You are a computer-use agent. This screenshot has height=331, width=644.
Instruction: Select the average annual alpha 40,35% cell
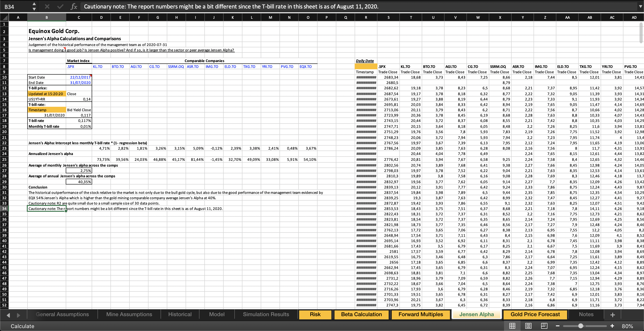point(79,182)
